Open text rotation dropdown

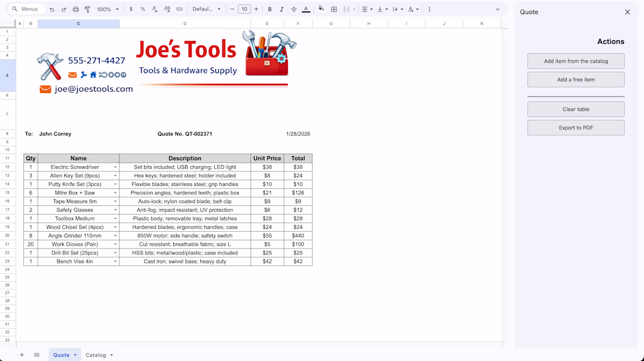coord(413,9)
